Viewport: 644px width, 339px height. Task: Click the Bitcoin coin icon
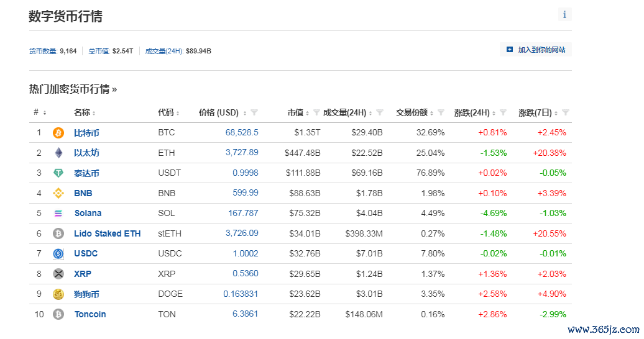point(58,133)
